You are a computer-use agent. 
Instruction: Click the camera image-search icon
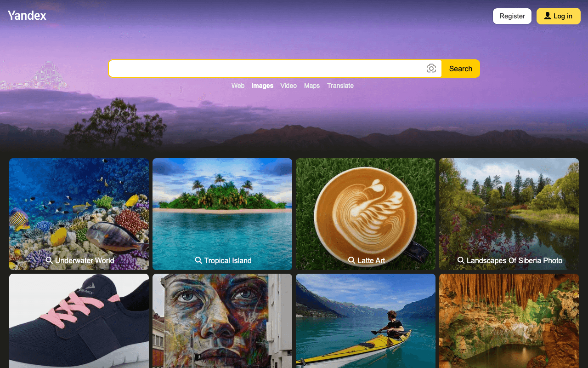point(431,69)
